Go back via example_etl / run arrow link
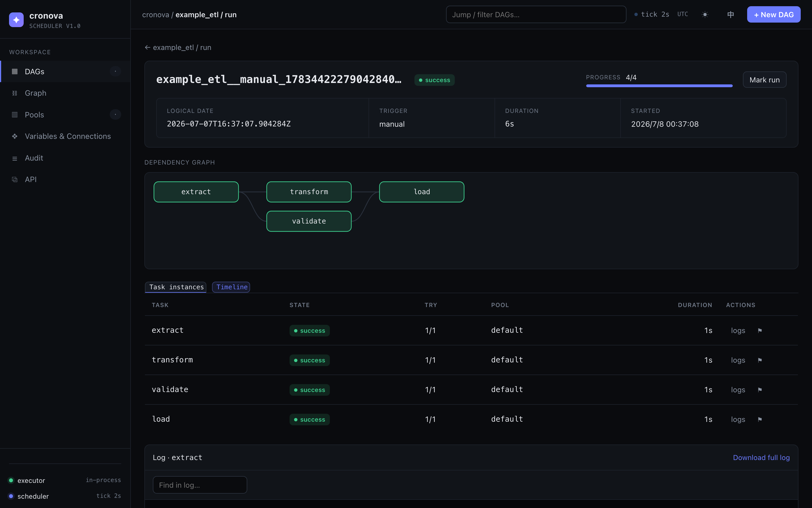 [178, 47]
